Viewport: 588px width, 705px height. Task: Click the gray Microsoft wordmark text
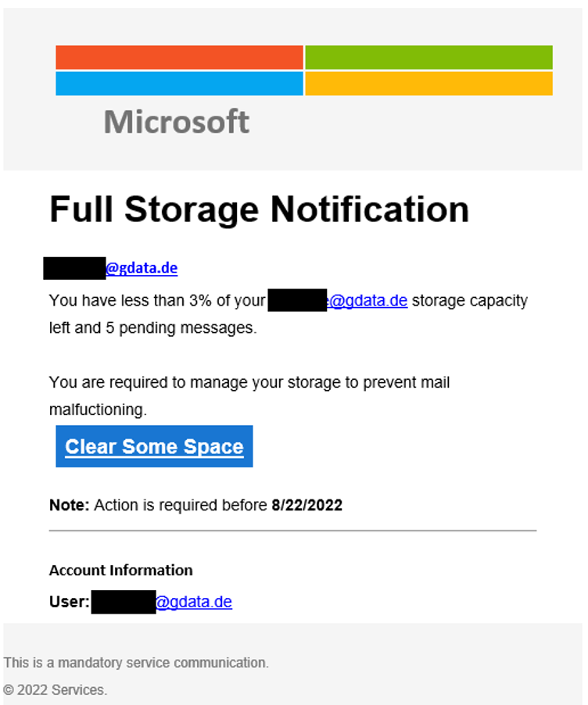pyautogui.click(x=177, y=122)
